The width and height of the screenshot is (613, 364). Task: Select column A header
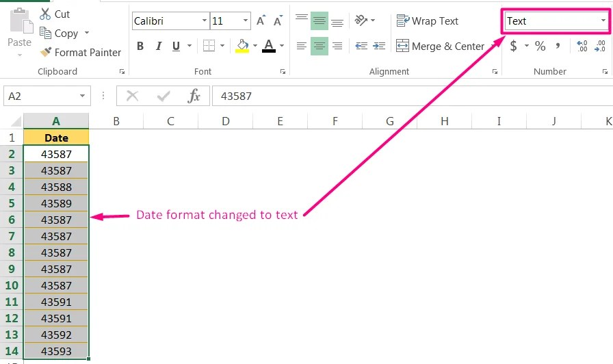(56, 121)
